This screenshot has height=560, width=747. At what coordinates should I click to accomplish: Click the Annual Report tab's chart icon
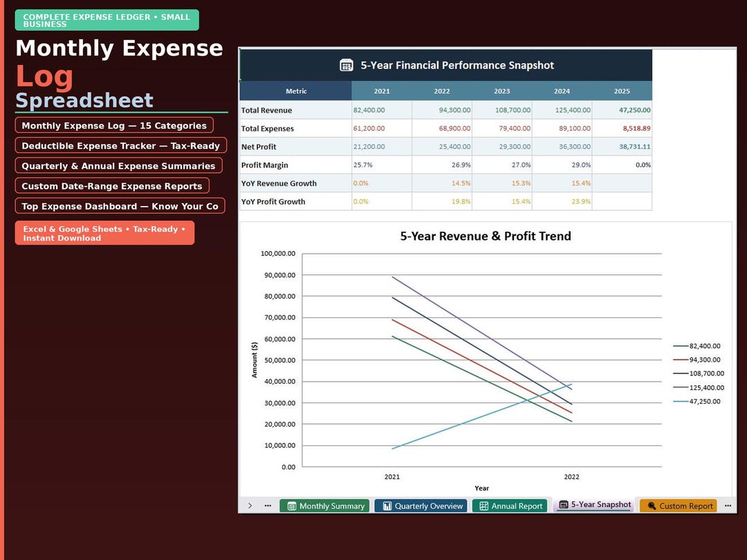click(x=483, y=505)
